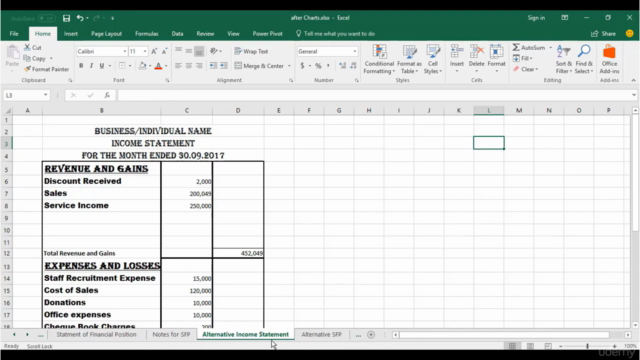
Task: Click Decrease Indent icon
Action: [x=213, y=66]
